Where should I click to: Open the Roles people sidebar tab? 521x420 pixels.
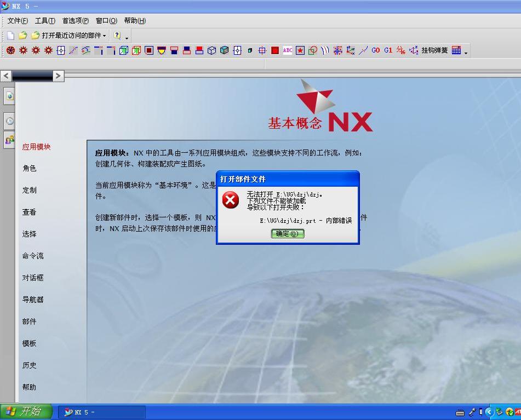pos(10,140)
